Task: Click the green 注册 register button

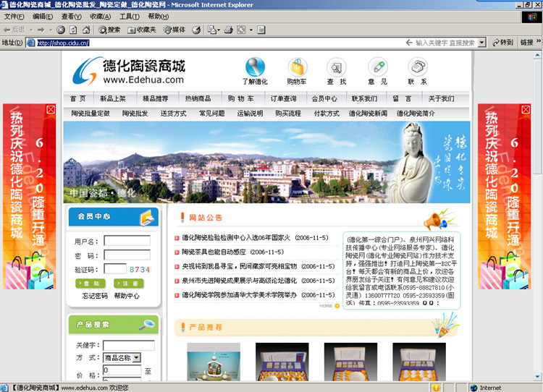Action: [x=128, y=284]
